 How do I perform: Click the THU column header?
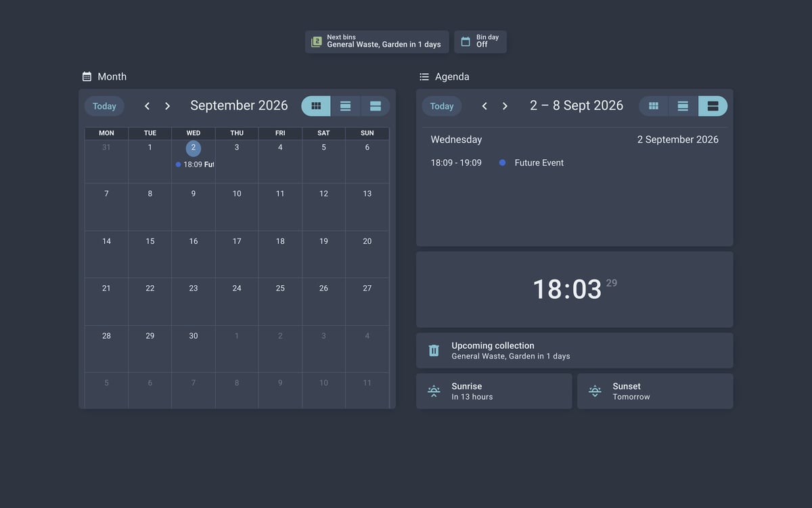tap(237, 133)
